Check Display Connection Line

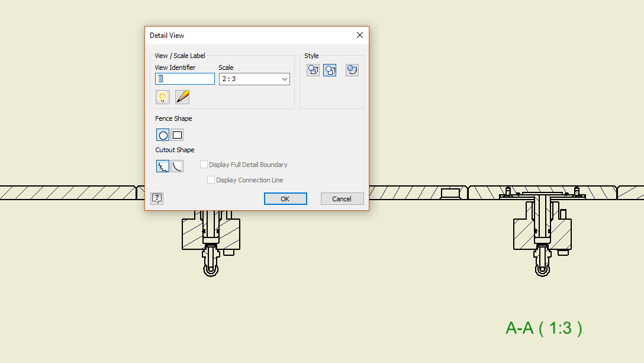coord(211,179)
